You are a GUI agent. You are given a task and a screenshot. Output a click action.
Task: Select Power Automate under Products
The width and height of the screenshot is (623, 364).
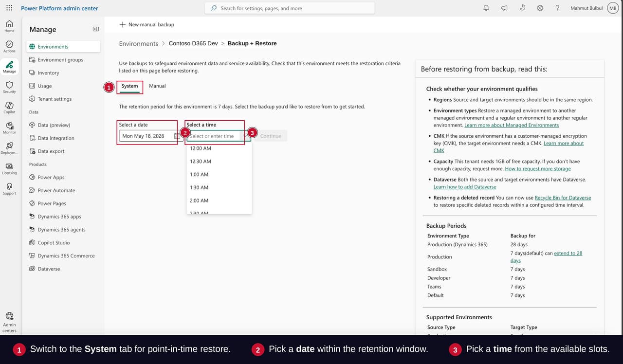[63, 190]
